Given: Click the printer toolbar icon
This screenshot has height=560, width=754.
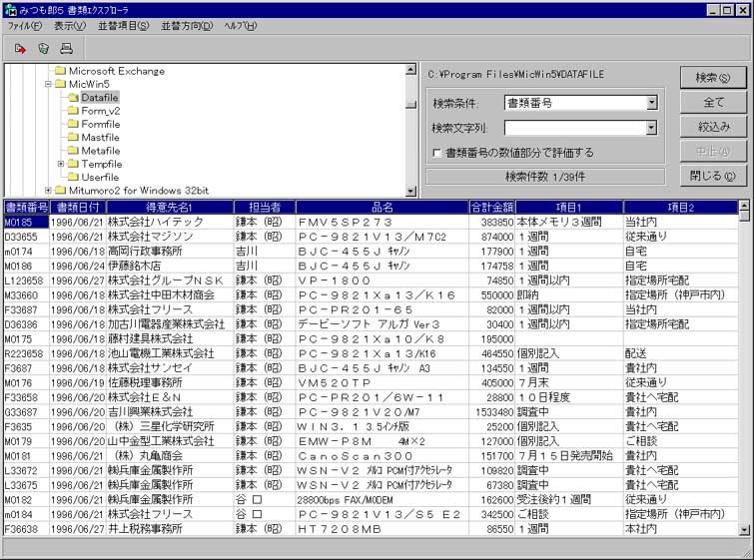Looking at the screenshot, I should pos(66,47).
